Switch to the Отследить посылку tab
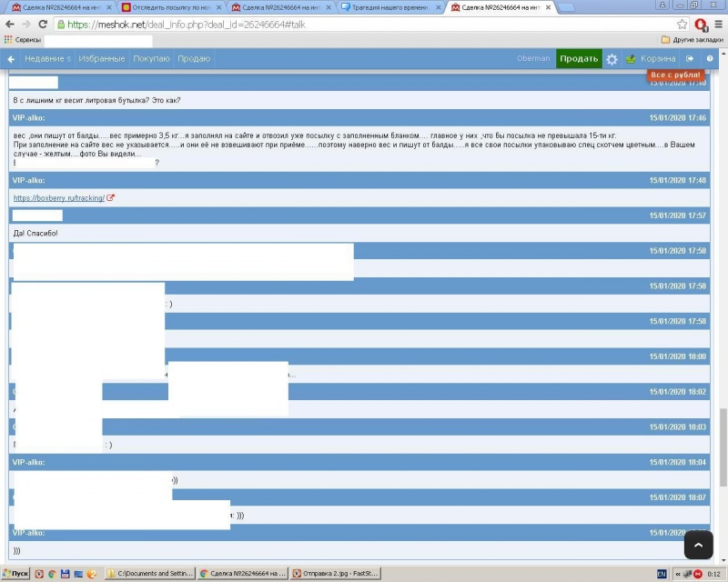The width and height of the screenshot is (728, 582). 170,7
